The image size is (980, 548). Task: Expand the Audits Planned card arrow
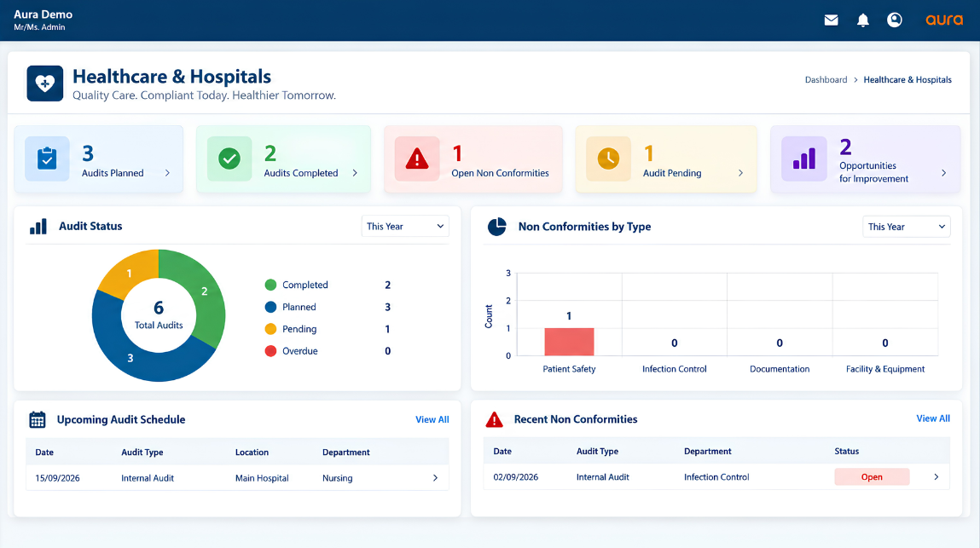(x=167, y=173)
